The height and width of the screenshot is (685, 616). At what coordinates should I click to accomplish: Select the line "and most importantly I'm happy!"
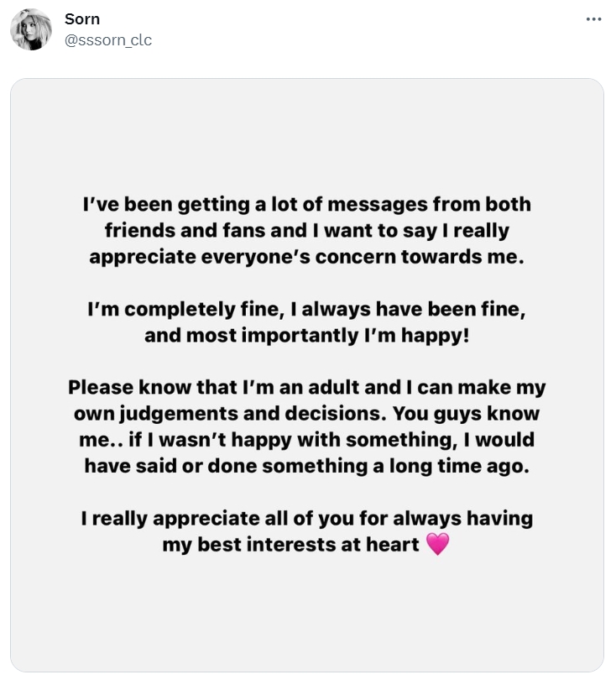[306, 336]
